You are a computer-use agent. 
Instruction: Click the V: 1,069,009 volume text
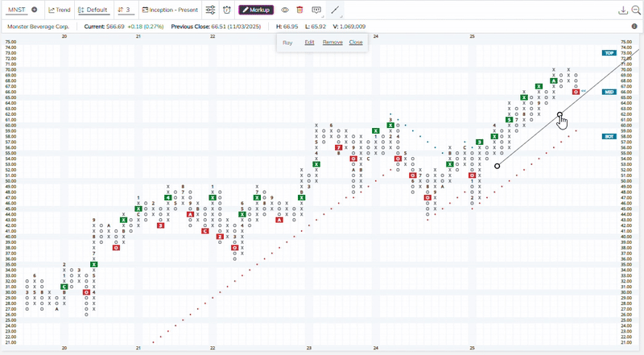[x=349, y=27]
